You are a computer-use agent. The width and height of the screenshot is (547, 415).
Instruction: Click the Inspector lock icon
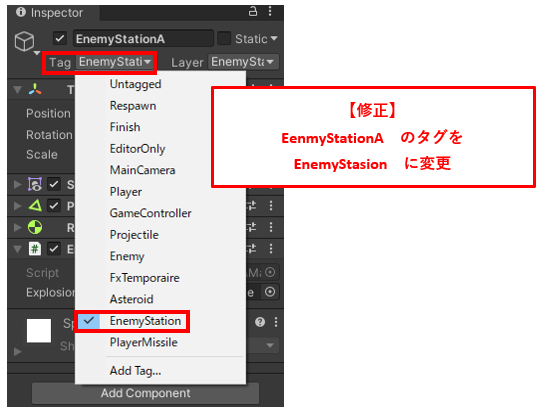coord(253,12)
